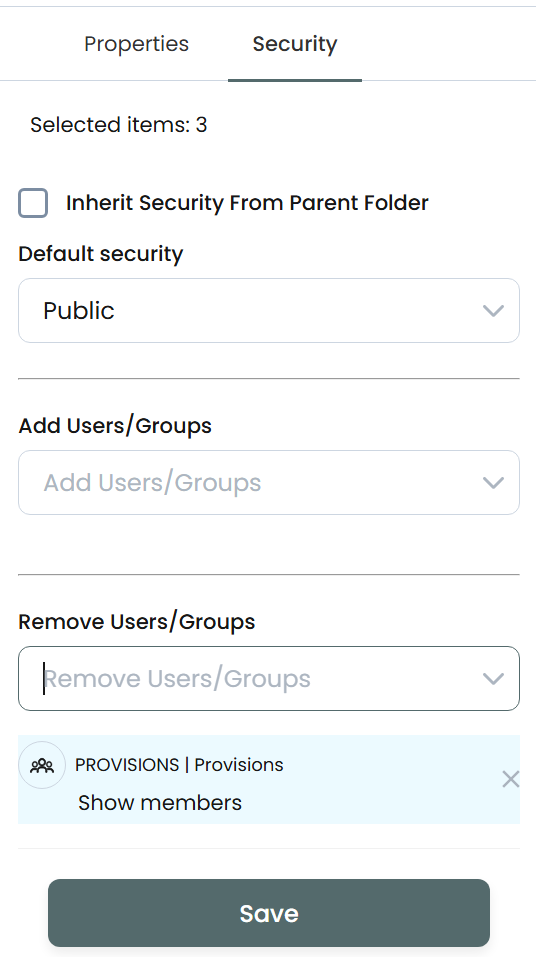Image resolution: width=536 pixels, height=957 pixels.
Task: Show members of Provisions group
Action: click(160, 803)
